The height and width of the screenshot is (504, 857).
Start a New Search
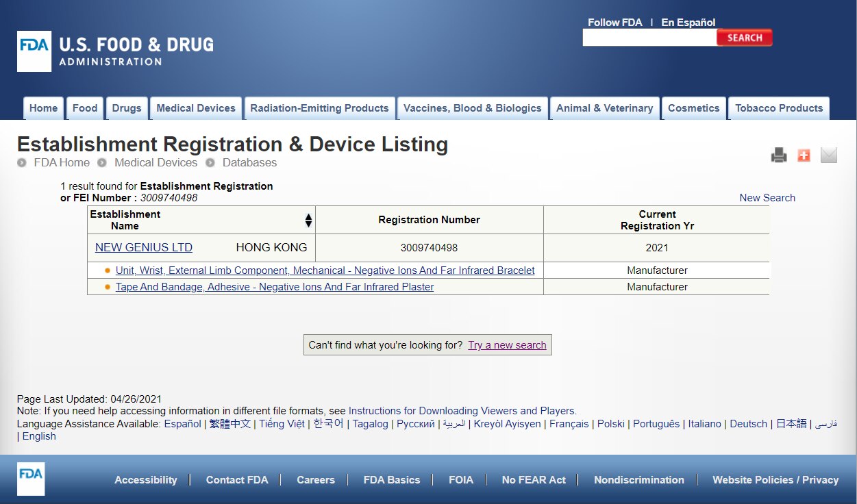(767, 198)
